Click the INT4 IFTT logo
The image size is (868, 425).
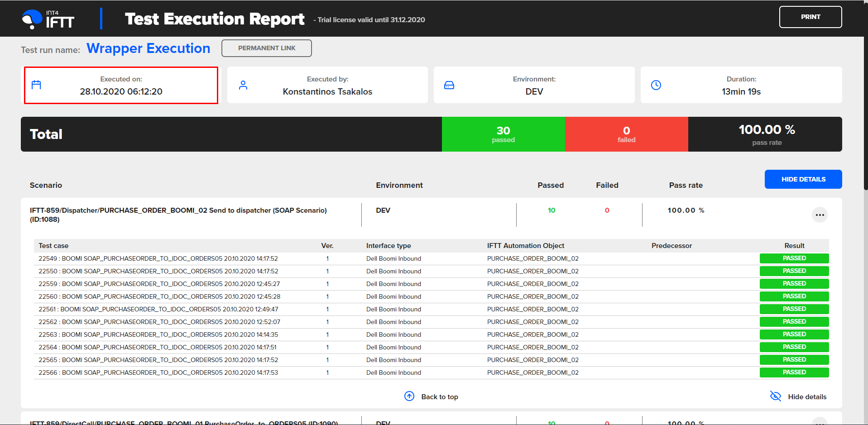coord(48,19)
